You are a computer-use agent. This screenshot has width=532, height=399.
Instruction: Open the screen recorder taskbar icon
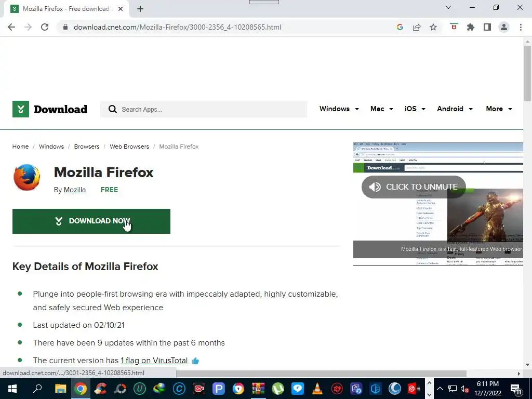point(199,389)
